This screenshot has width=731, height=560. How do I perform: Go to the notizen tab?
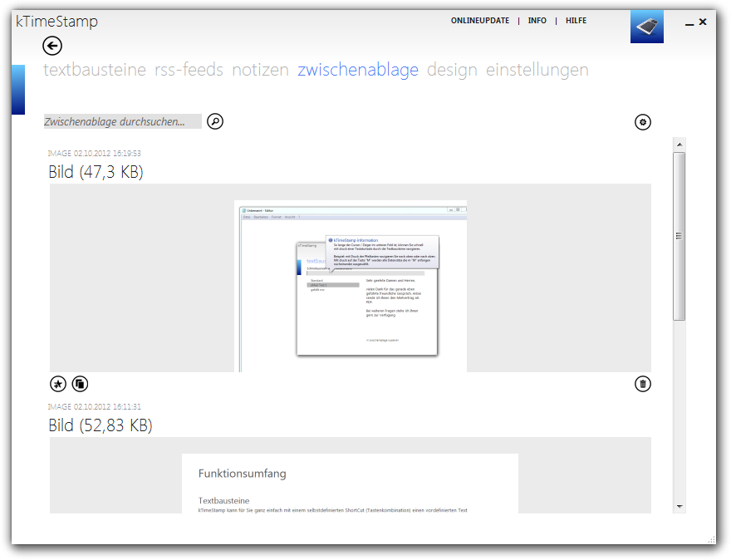coord(261,70)
